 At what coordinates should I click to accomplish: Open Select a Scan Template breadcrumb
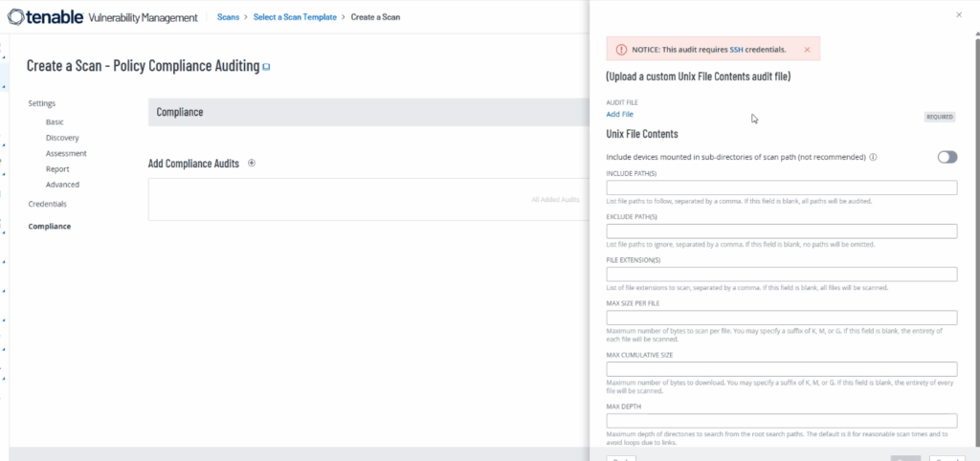pyautogui.click(x=294, y=17)
